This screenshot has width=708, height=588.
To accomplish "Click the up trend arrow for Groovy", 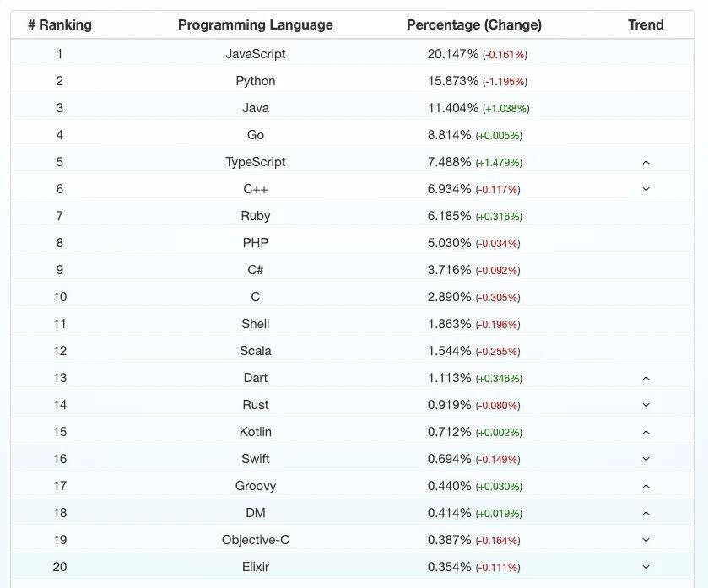I will pos(646,486).
